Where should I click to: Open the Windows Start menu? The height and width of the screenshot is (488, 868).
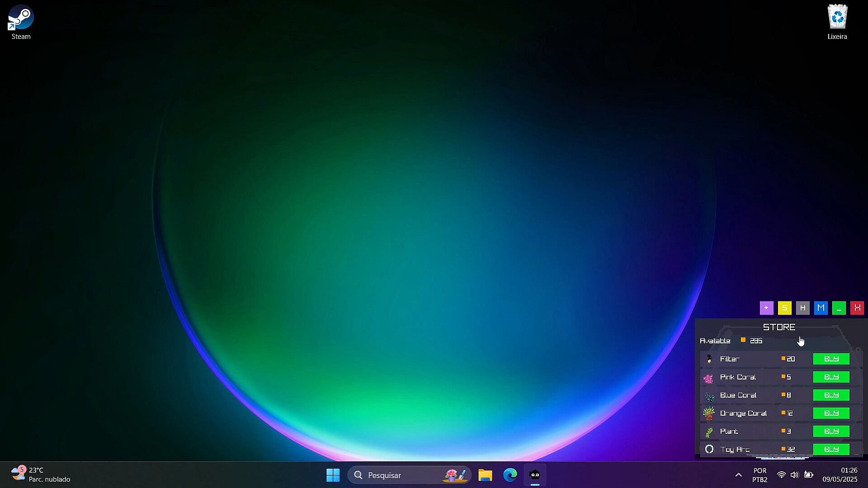(333, 475)
